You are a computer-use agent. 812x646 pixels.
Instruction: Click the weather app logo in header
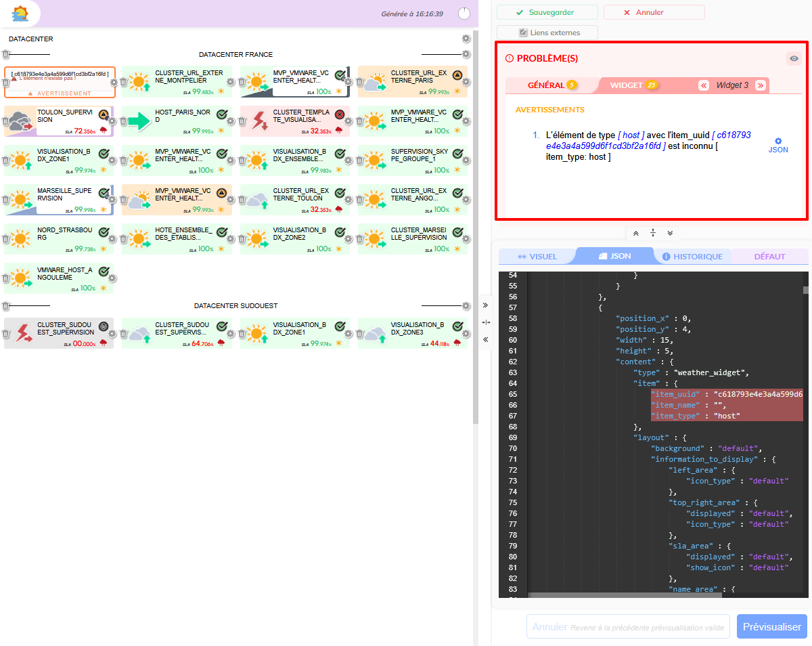pos(20,13)
